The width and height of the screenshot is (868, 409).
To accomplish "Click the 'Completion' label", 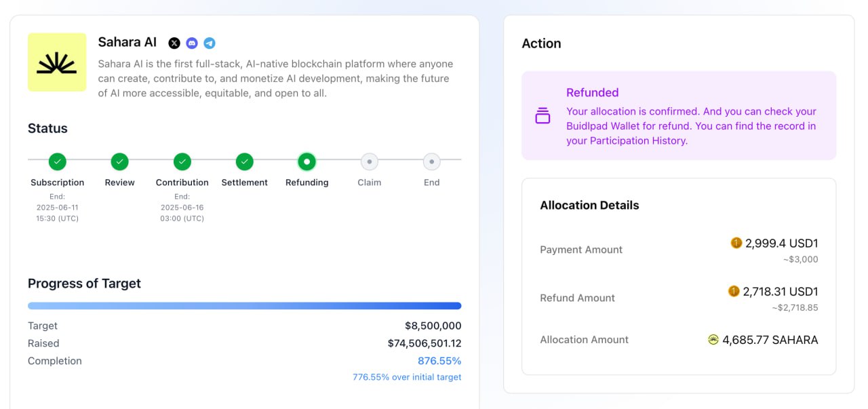I will 55,361.
